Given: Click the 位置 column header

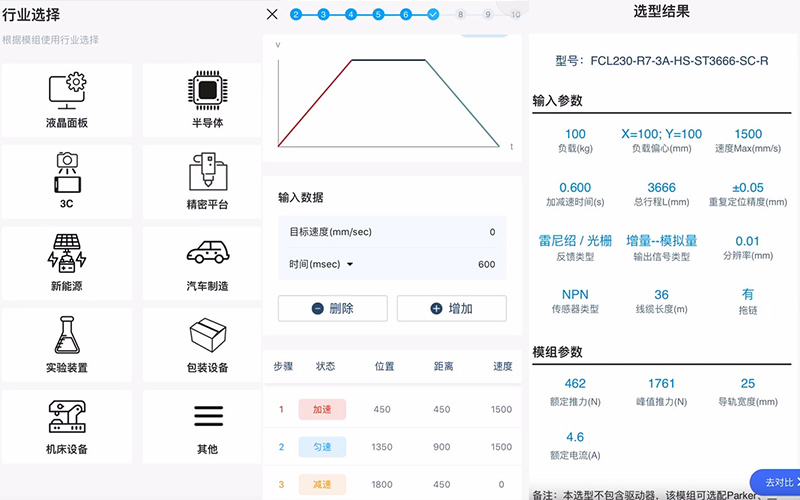Looking at the screenshot, I should click(x=384, y=366).
